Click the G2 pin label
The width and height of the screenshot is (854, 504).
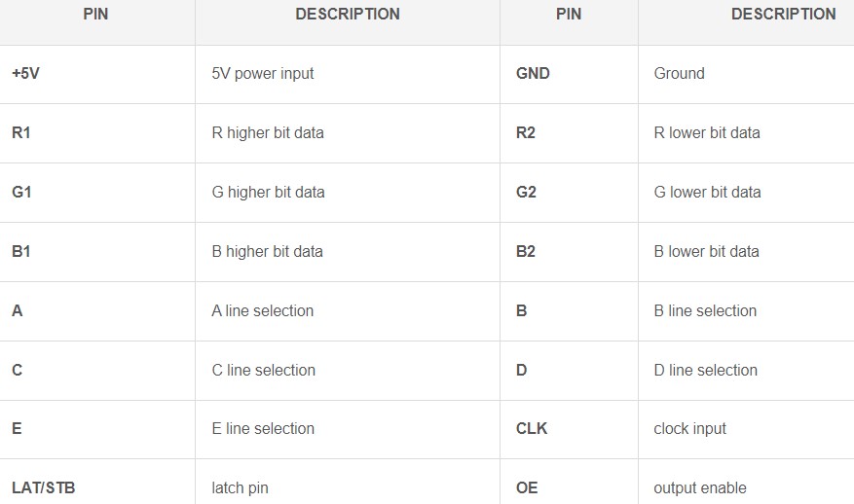point(526,192)
